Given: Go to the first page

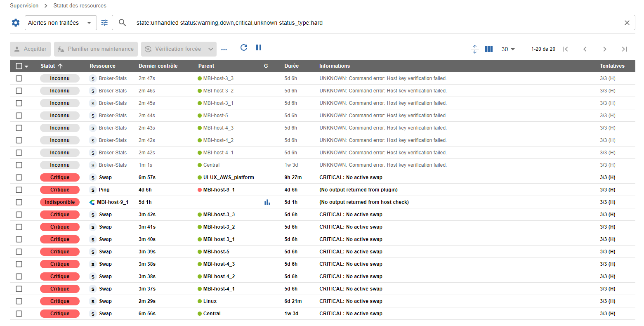Looking at the screenshot, I should pyautogui.click(x=565, y=49).
